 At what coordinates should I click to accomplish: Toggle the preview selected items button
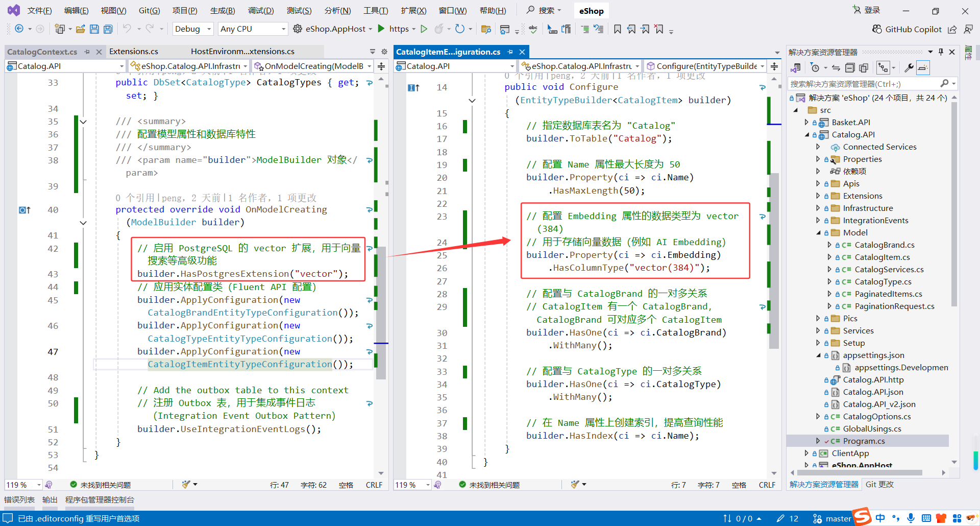[x=923, y=68]
